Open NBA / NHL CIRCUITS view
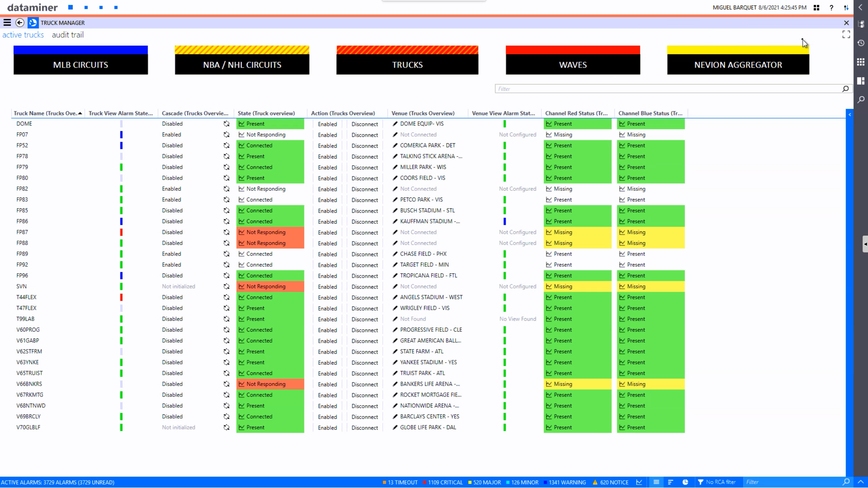The height and width of the screenshot is (488, 868). tap(242, 60)
